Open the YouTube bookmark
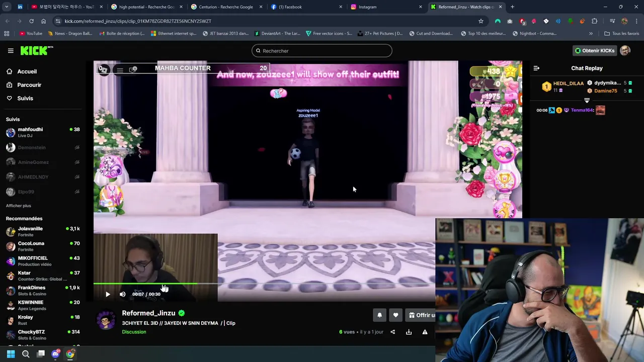The width and height of the screenshot is (644, 362). click(31, 34)
